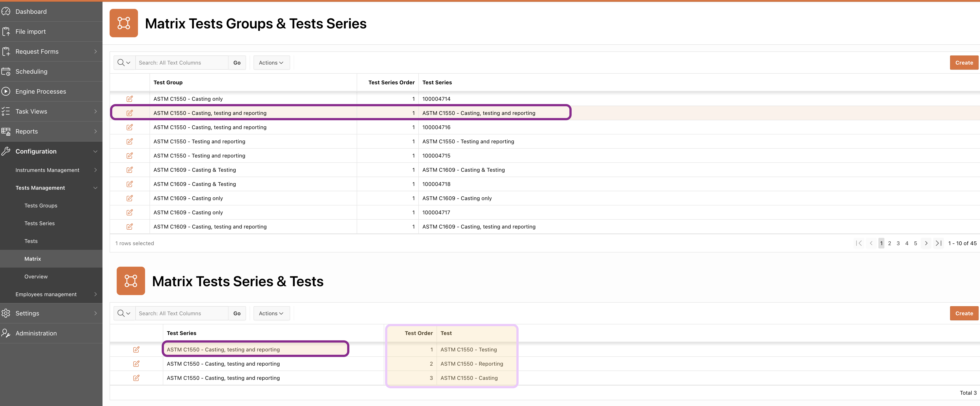This screenshot has height=406, width=980.
Task: Click the Dashboard gauge icon in the sidebar
Action: (x=6, y=11)
